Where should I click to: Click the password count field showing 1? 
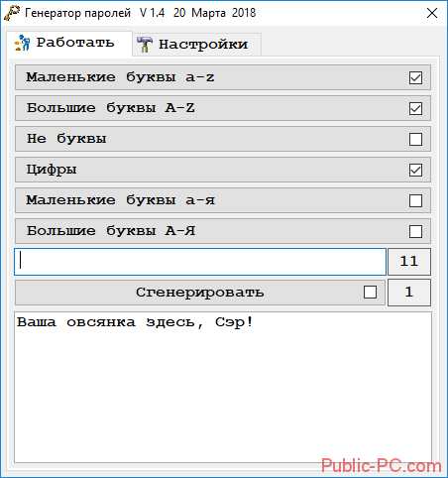[409, 293]
